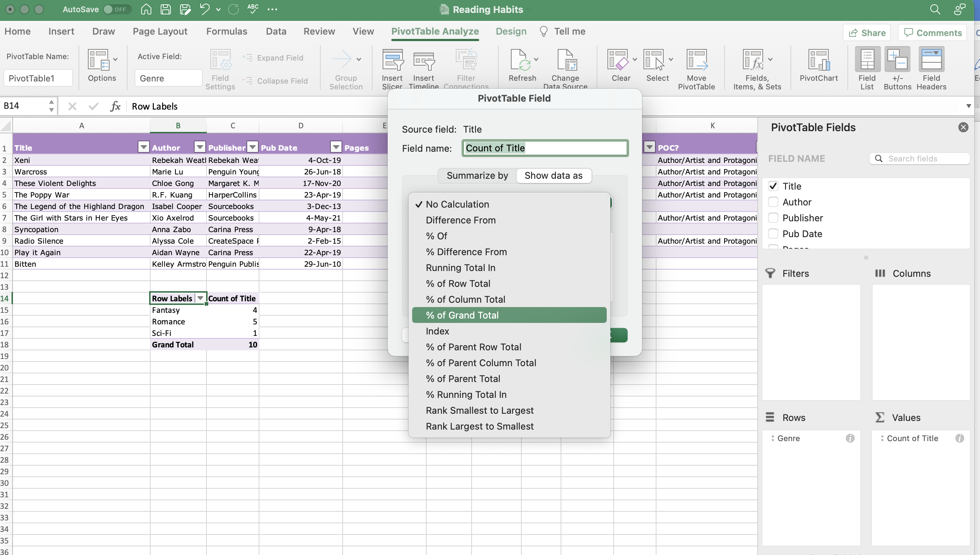
Task: Click the Design ribbon tab
Action: [511, 31]
